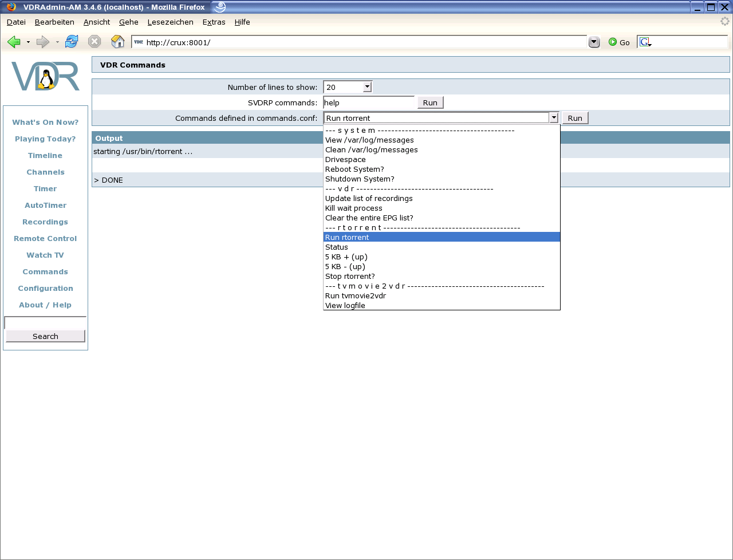Click the Google search engine icon
Image resolution: width=733 pixels, height=560 pixels.
[645, 42]
